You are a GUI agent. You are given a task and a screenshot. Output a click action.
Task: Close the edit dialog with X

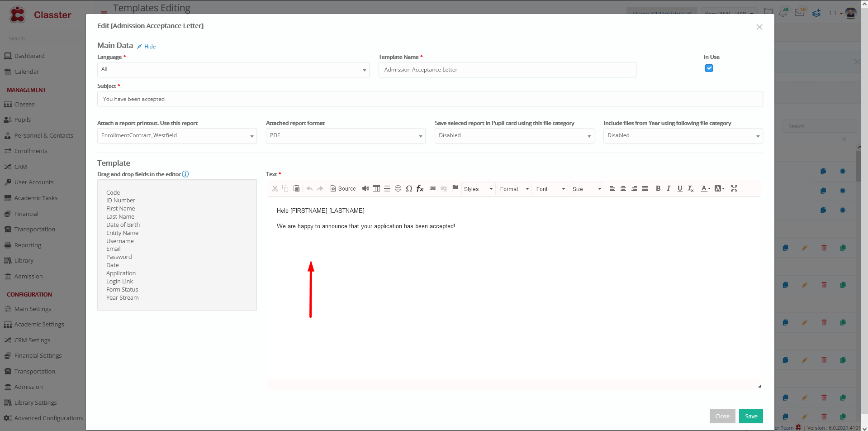coord(759,27)
